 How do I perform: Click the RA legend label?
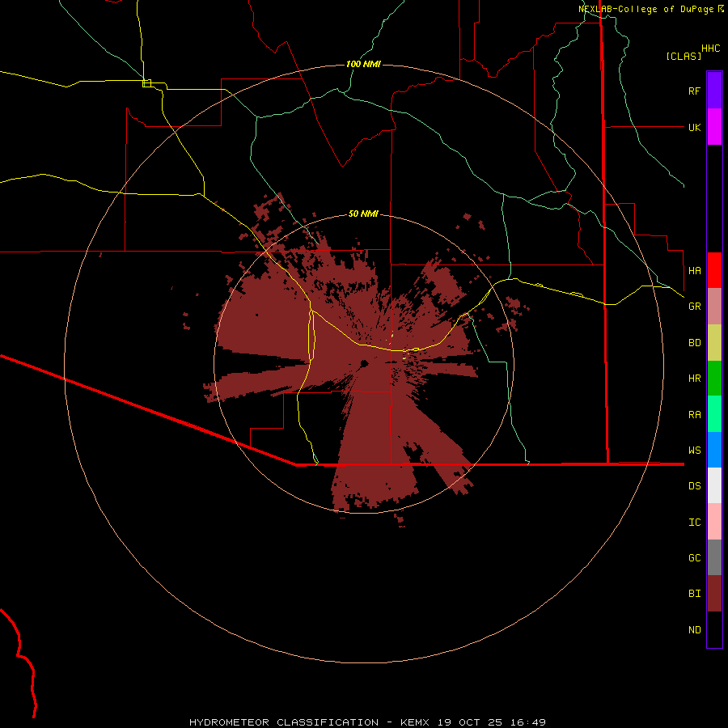(694, 415)
